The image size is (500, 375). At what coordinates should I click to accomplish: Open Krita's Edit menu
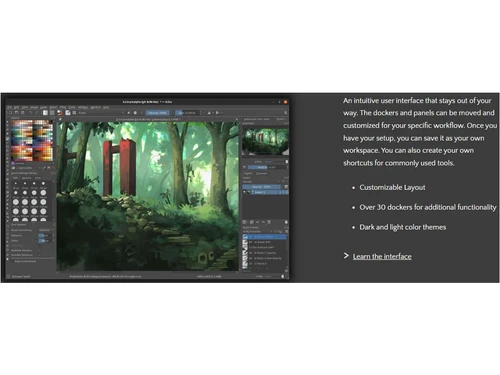tap(16, 107)
